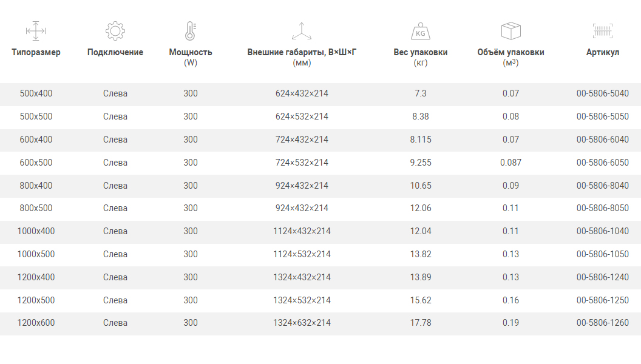Image resolution: width=641 pixels, height=364 pixels.
Task: Click the 17.78 package weight value
Action: (421, 323)
